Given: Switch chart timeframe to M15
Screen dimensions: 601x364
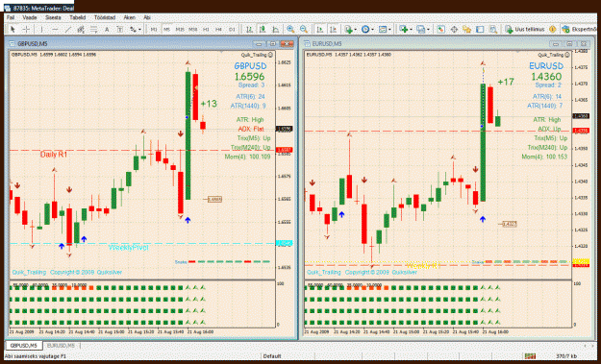Looking at the screenshot, I should coord(180,30).
